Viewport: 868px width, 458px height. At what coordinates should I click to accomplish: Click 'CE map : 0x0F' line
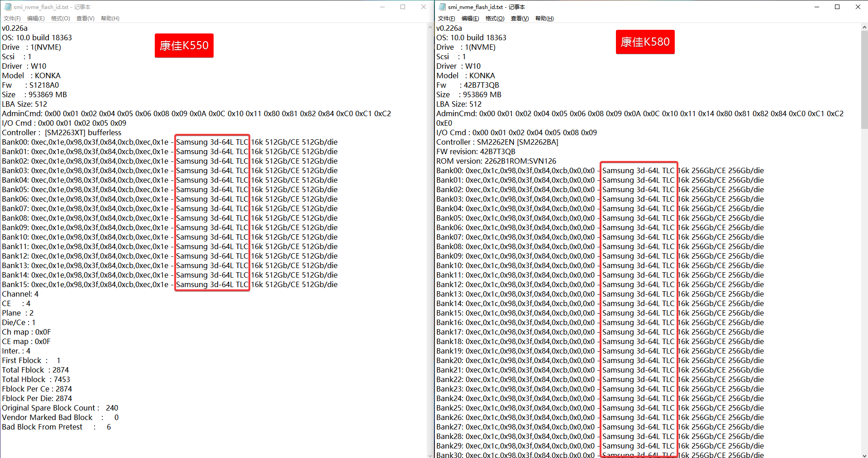[26, 341]
